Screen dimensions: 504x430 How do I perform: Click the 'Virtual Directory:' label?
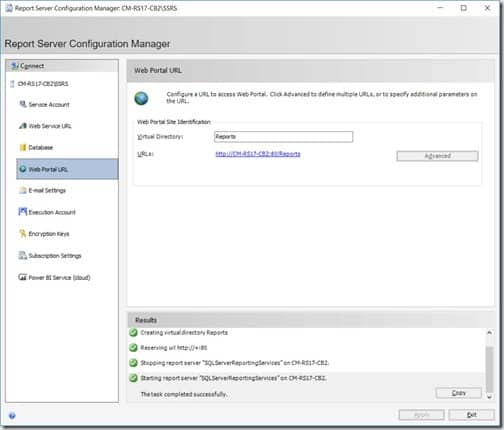(x=160, y=137)
